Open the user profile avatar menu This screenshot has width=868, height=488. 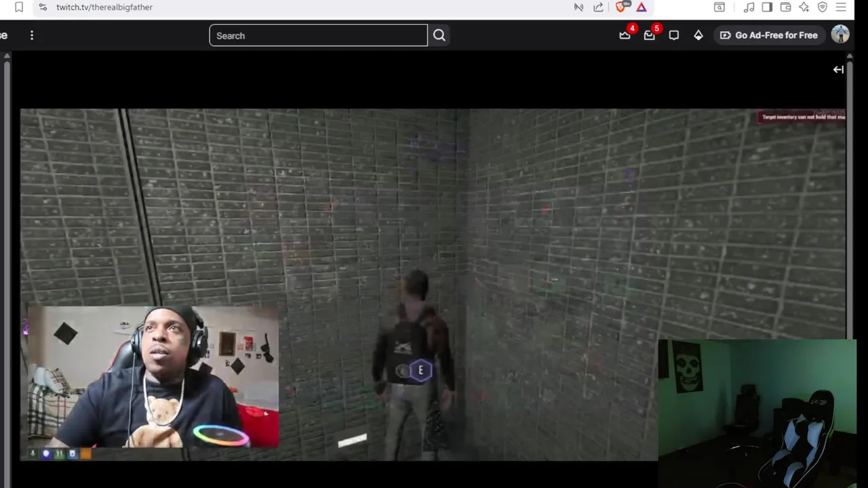840,35
